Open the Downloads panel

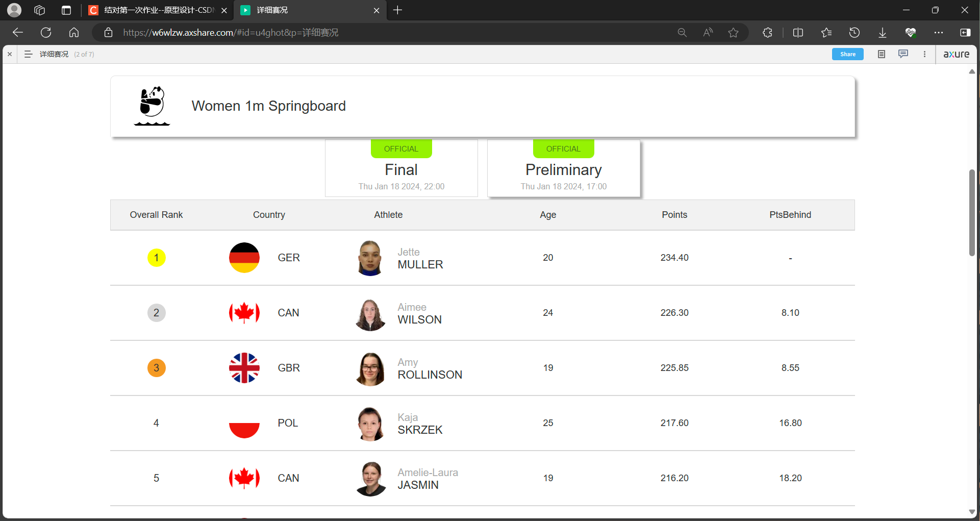[883, 33]
